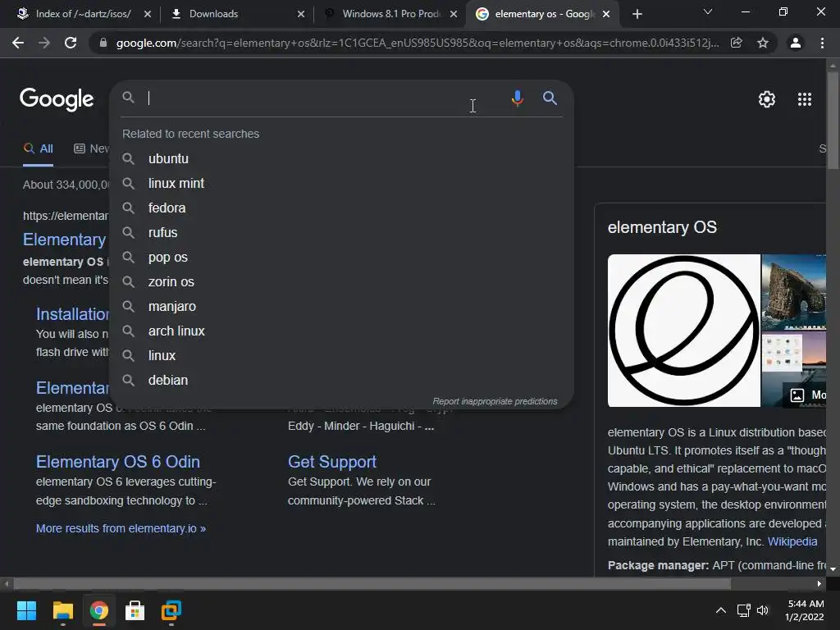Image resolution: width=840 pixels, height=630 pixels.
Task: Select the manjaro suggestion
Action: 342,307
